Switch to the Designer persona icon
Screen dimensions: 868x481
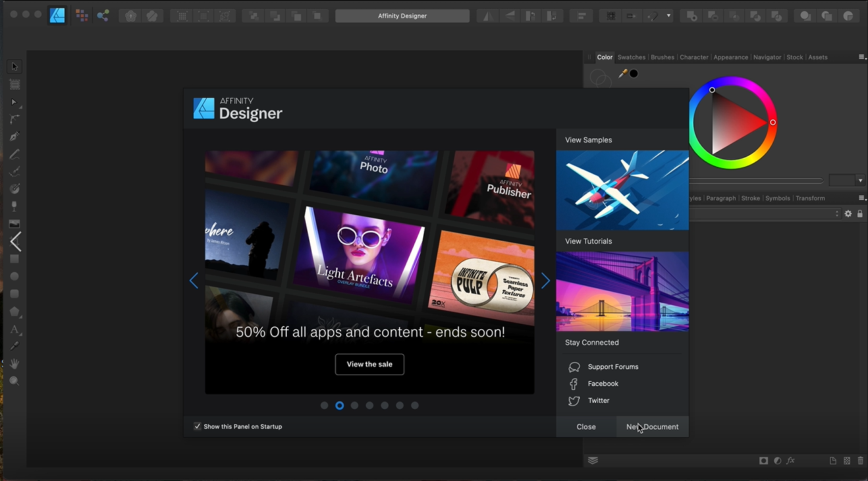pyautogui.click(x=58, y=15)
